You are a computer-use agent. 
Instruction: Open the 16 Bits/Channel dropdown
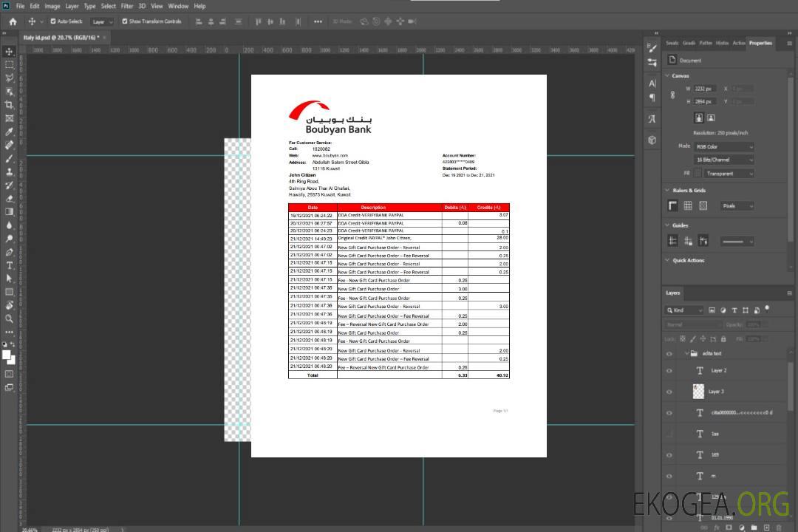coord(723,160)
